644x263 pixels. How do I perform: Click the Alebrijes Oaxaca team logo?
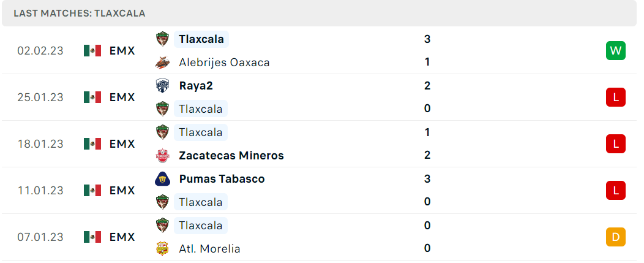(162, 62)
